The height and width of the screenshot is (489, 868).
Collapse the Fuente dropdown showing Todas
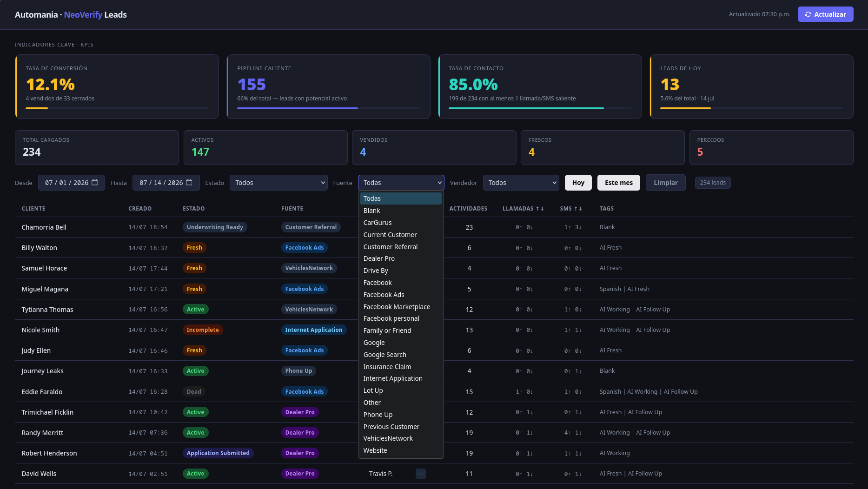(401, 183)
